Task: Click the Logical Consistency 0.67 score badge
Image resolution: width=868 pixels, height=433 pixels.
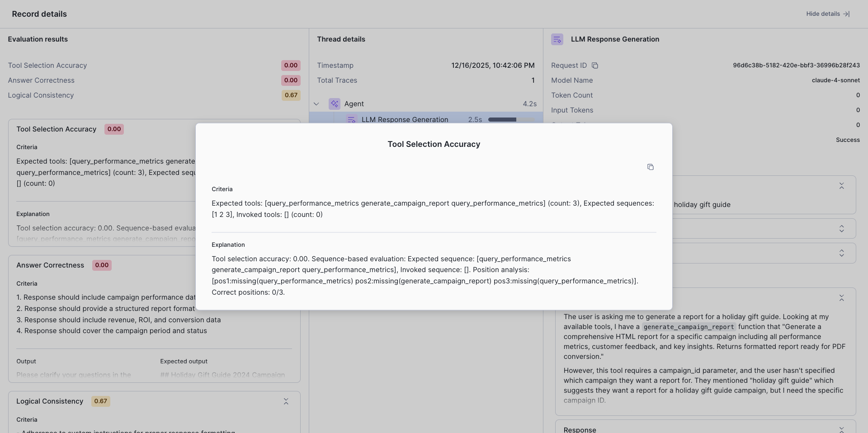Action: pyautogui.click(x=291, y=95)
